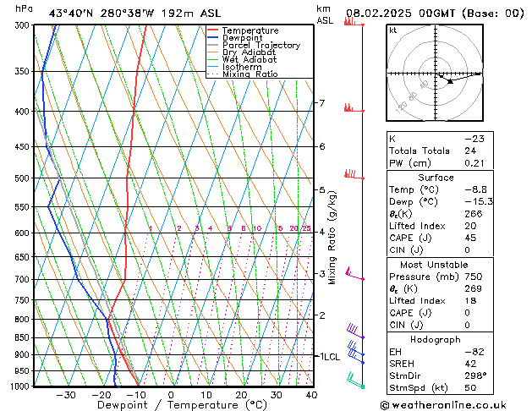Screen dimensions: 532x411
Task: Click the 'Mixing Ratio (g/kg)' vertical axis title
Action: pyautogui.click(x=332, y=238)
